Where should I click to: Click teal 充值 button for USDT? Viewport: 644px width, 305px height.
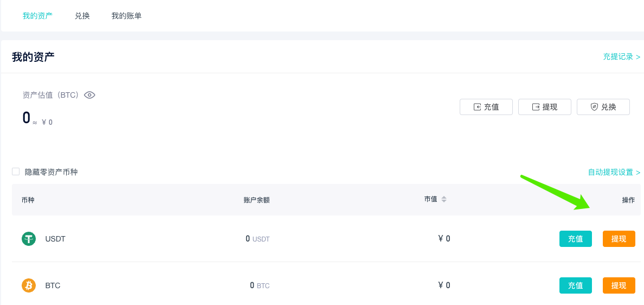575,239
